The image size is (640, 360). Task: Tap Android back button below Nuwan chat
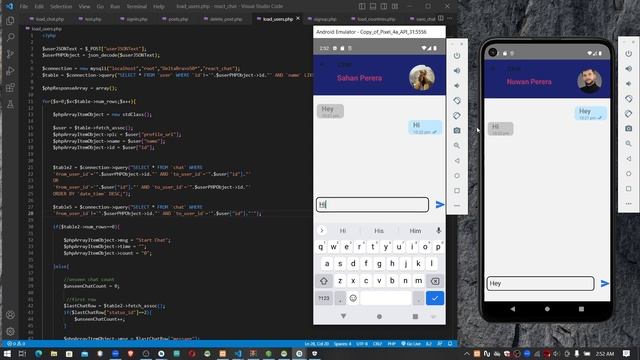coord(513,309)
